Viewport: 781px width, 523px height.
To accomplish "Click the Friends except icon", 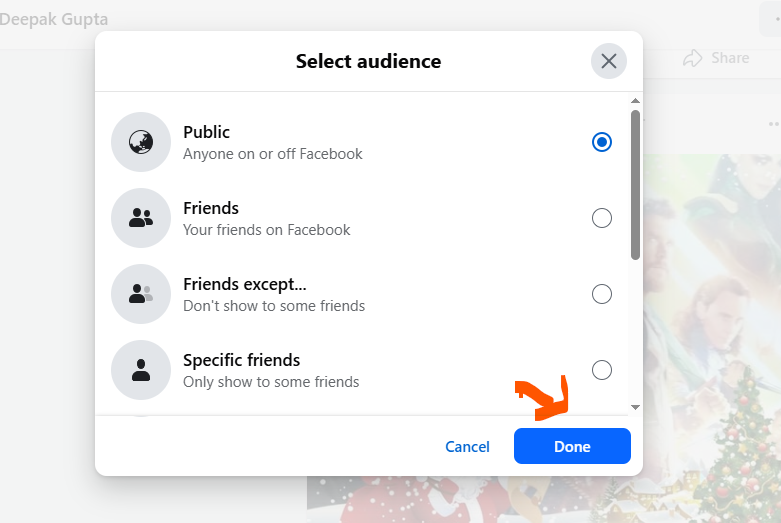I will (x=141, y=294).
